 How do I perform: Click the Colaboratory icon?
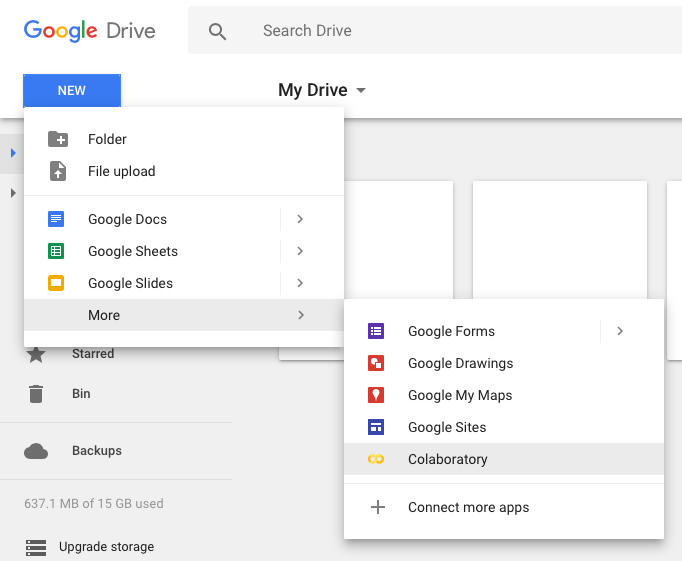376,459
